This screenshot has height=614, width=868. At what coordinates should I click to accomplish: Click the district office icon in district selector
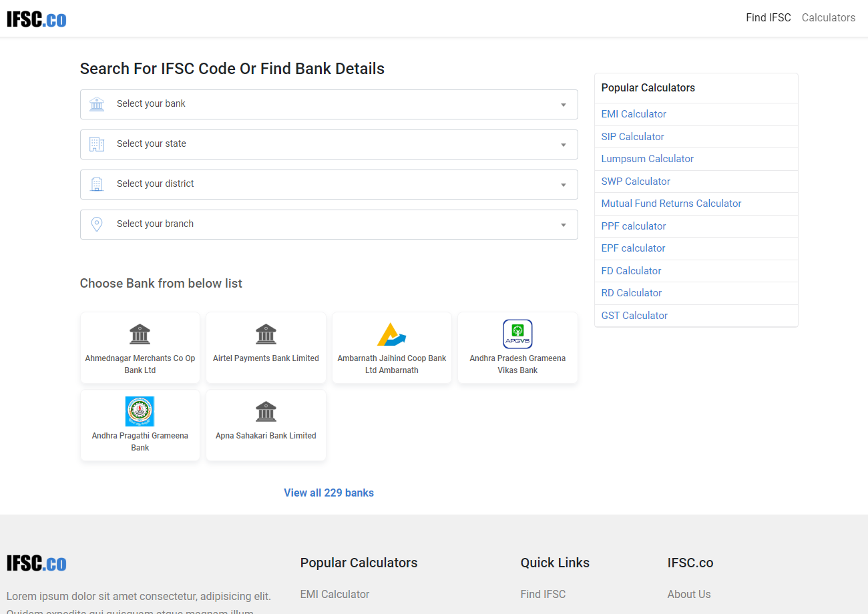97,184
